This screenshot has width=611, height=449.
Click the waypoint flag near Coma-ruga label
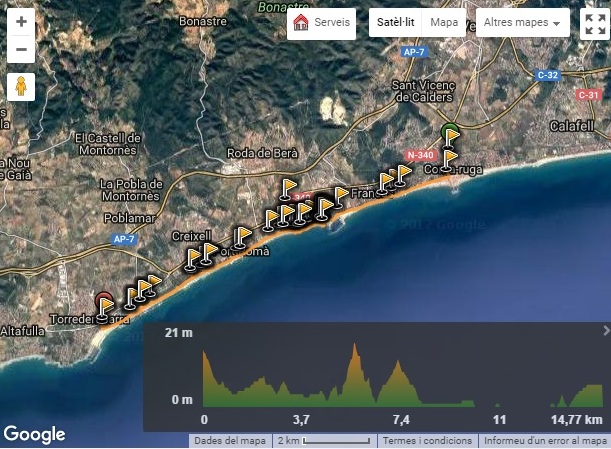(x=449, y=160)
